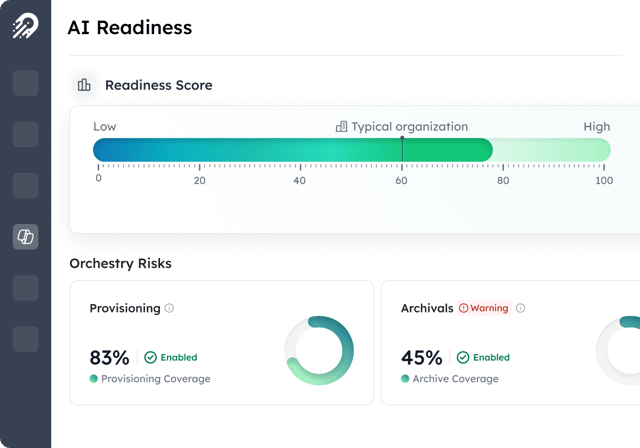Screen dimensions: 640x448
Task: Click the Typical organization marker at 60
Action: [x=402, y=149]
